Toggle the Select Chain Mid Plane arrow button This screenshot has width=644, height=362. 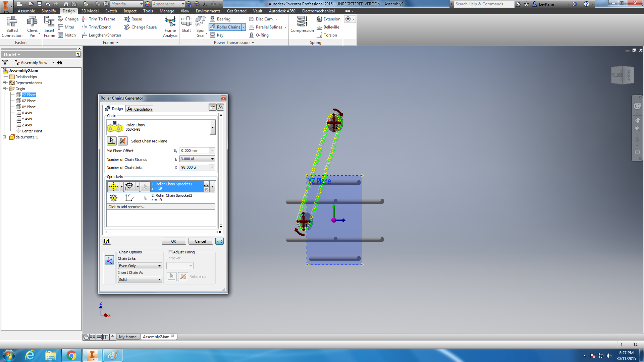112,141
